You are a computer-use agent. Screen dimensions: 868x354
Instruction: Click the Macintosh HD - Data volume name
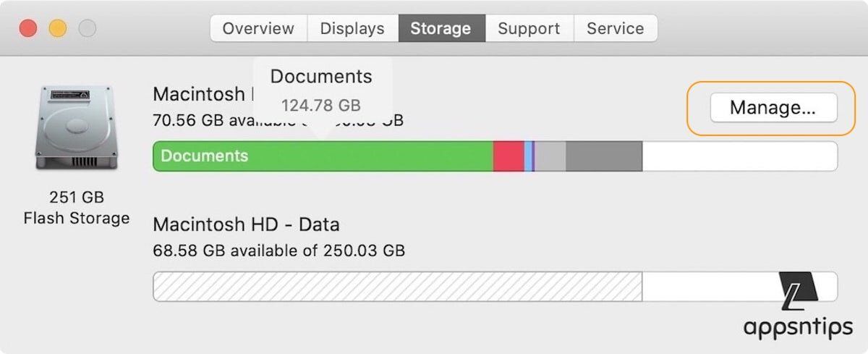(x=246, y=224)
